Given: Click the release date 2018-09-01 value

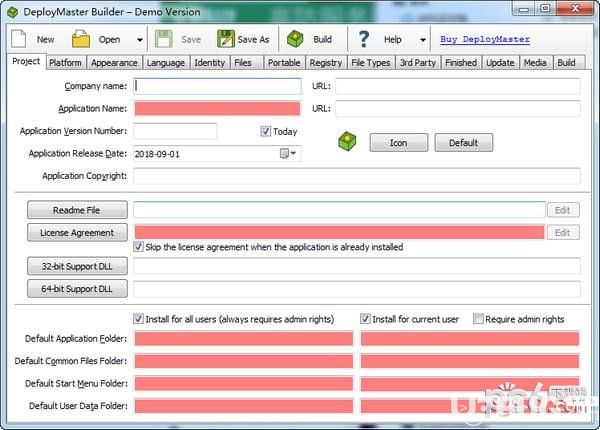Looking at the screenshot, I should pyautogui.click(x=157, y=154).
